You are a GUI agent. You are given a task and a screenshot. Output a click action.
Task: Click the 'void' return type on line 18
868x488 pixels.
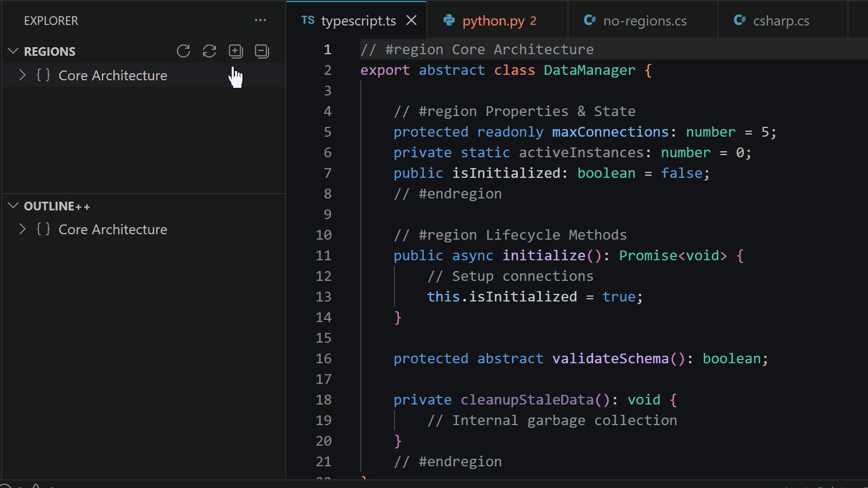644,400
